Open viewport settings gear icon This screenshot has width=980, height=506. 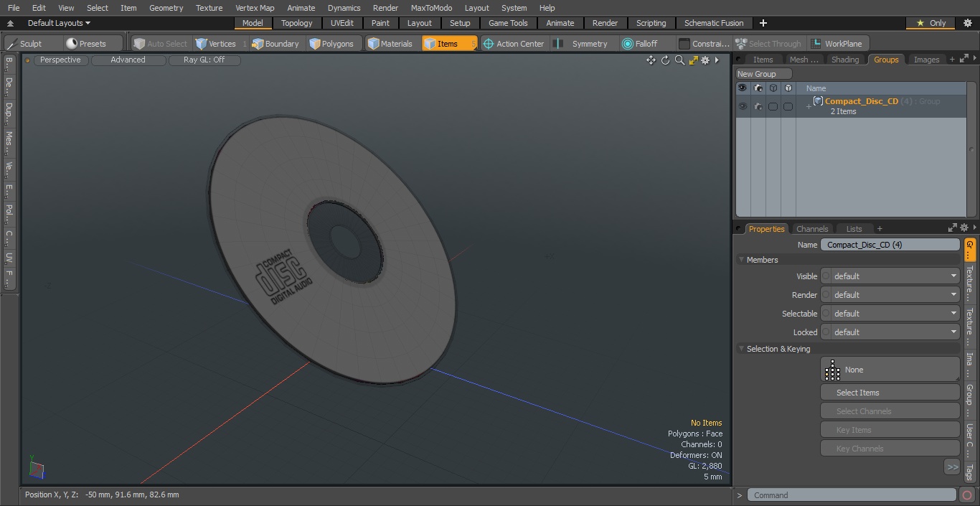(x=705, y=60)
